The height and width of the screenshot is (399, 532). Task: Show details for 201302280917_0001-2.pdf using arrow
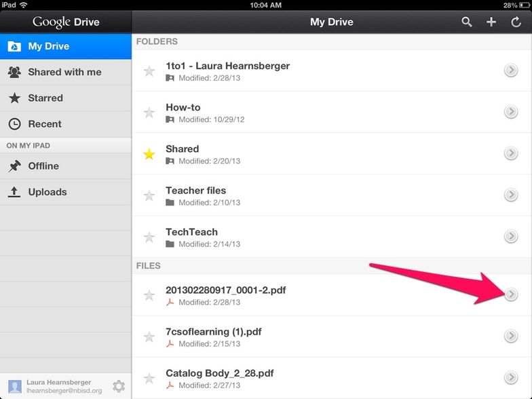pyautogui.click(x=511, y=294)
